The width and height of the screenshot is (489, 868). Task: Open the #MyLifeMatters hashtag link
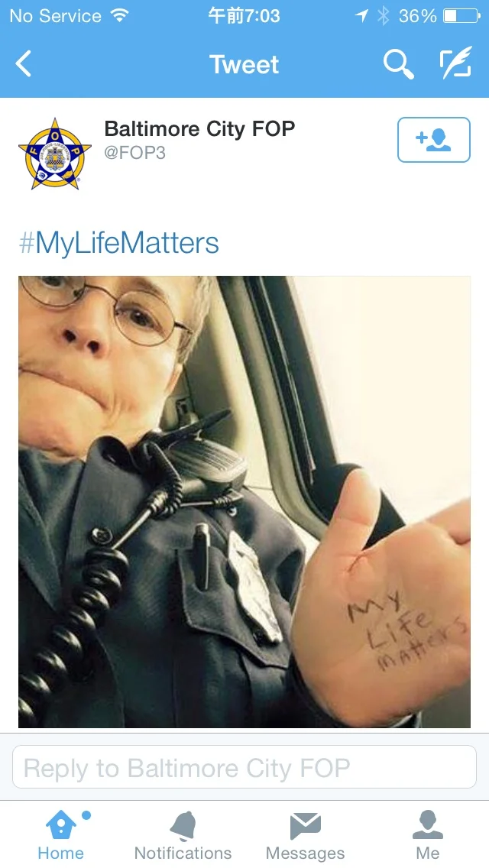pos(119,244)
